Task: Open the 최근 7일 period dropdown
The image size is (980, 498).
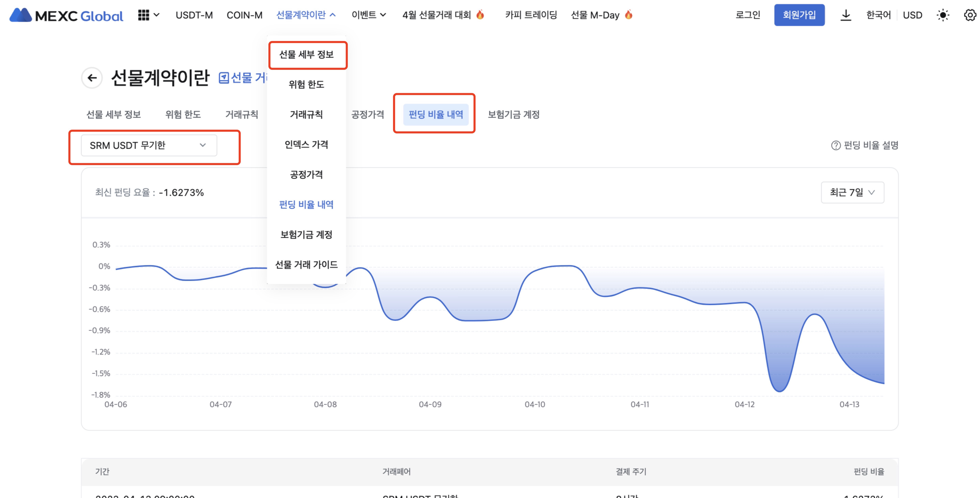Action: pos(852,193)
